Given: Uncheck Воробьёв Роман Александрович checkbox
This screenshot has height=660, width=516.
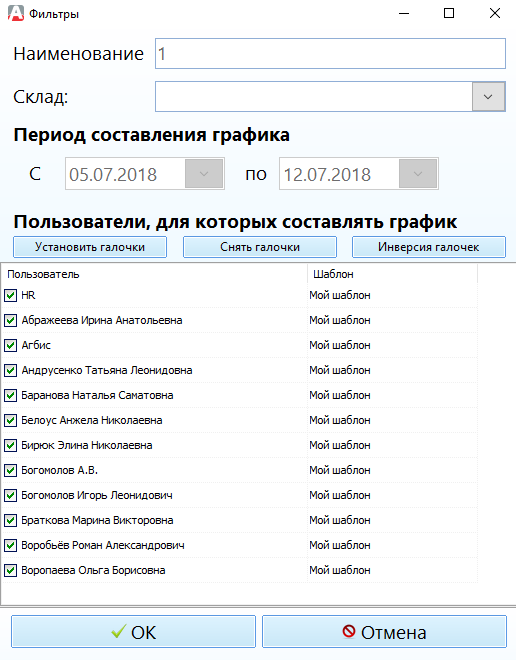Looking at the screenshot, I should [x=11, y=546].
